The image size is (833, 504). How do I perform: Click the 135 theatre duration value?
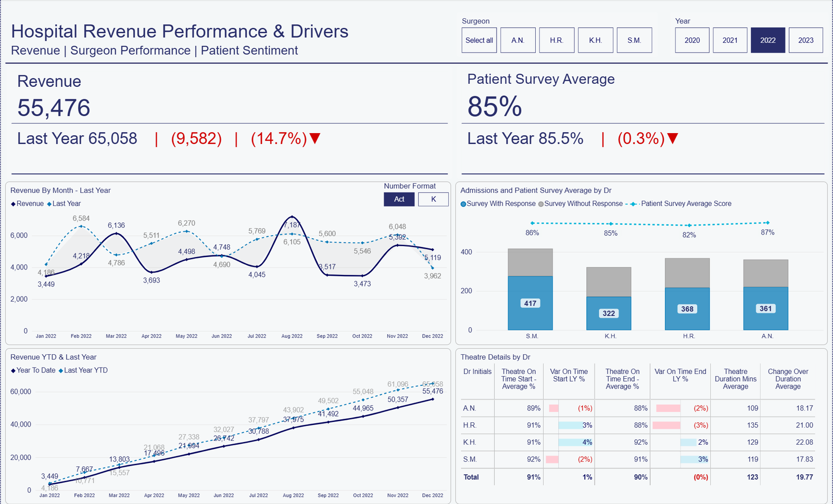pyautogui.click(x=753, y=425)
